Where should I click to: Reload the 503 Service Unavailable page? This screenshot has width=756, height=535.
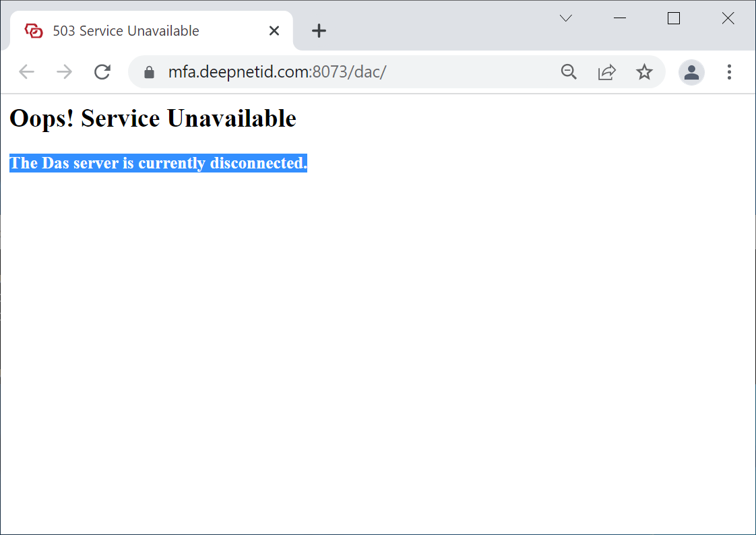(x=102, y=72)
